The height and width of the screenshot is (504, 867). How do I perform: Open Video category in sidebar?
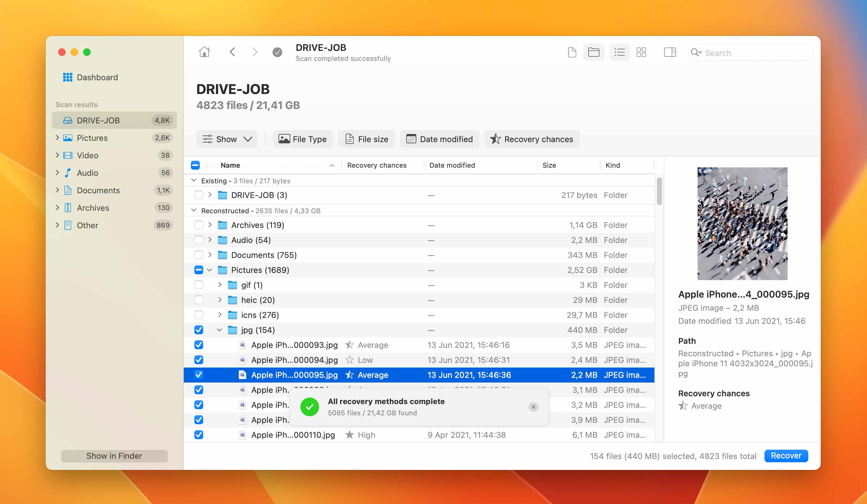coord(114,156)
